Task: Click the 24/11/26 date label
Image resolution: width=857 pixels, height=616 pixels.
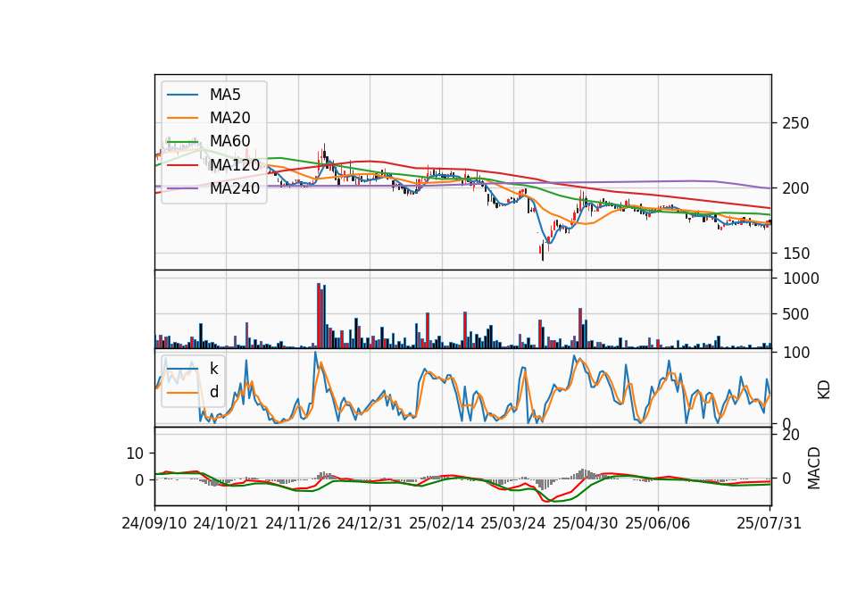Action: pos(298,523)
